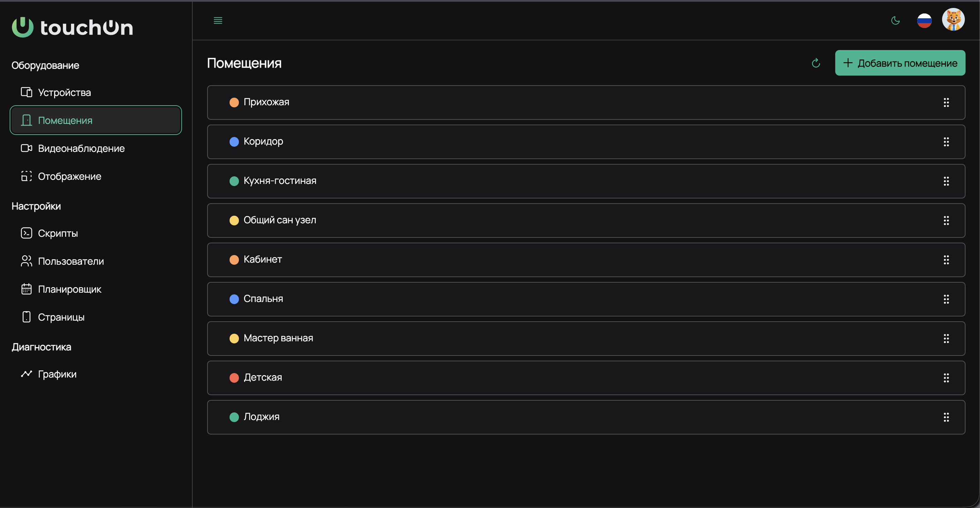Image resolution: width=980 pixels, height=508 pixels.
Task: Click the refresh icon beside Добавить помещение
Action: [x=816, y=63]
